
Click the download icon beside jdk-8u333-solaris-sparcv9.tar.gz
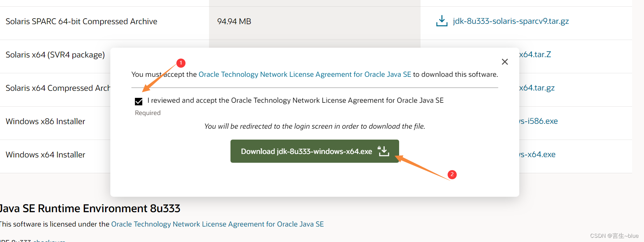pyautogui.click(x=442, y=21)
